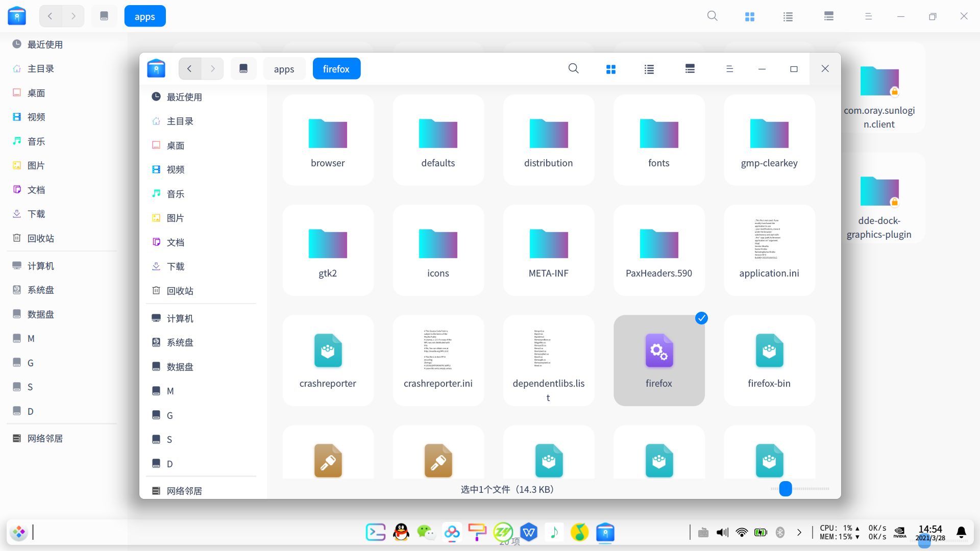The width and height of the screenshot is (980, 551).
Task: Go back with the front window's arrow
Action: pyautogui.click(x=189, y=69)
